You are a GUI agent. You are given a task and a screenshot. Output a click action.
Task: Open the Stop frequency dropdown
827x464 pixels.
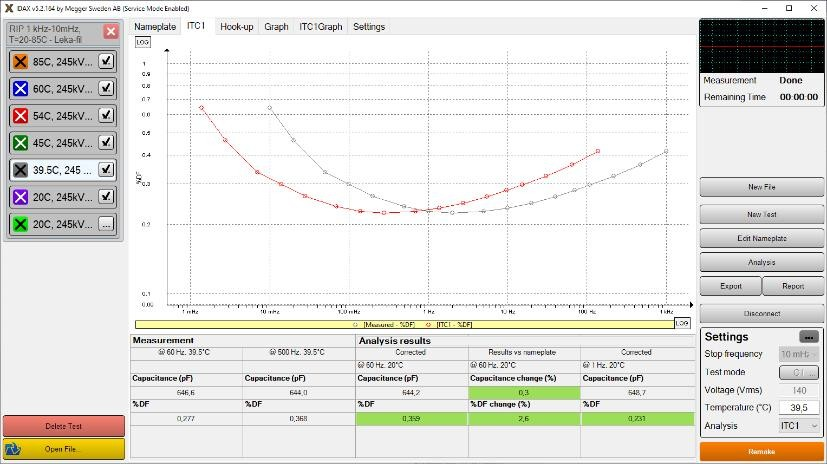coord(798,354)
